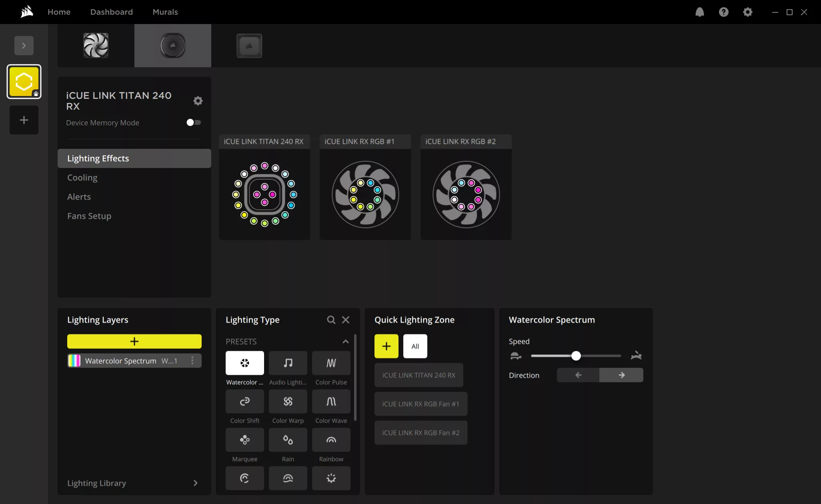The width and height of the screenshot is (821, 504).
Task: Adjust the Speed slider handle
Action: [x=576, y=356]
